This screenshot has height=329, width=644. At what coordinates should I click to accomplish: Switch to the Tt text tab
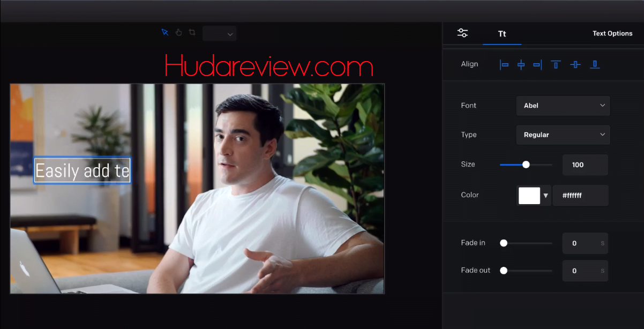[x=502, y=33]
